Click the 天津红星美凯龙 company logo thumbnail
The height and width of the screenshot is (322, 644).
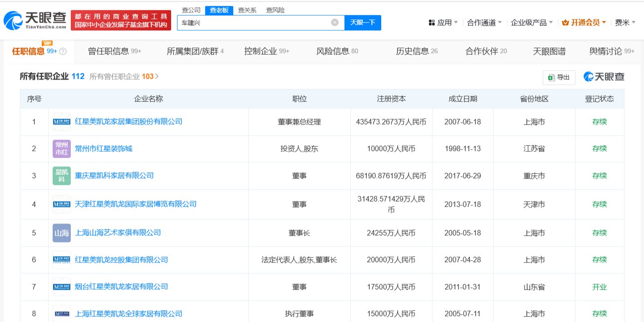[x=61, y=204]
